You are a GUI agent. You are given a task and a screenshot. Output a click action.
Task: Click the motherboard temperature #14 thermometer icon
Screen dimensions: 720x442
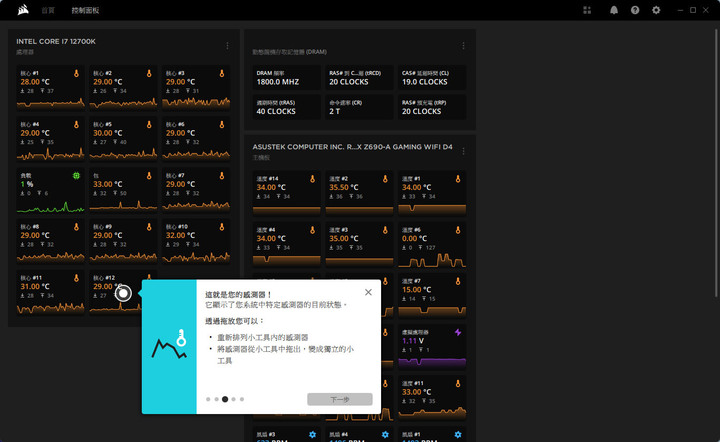pyautogui.click(x=312, y=179)
